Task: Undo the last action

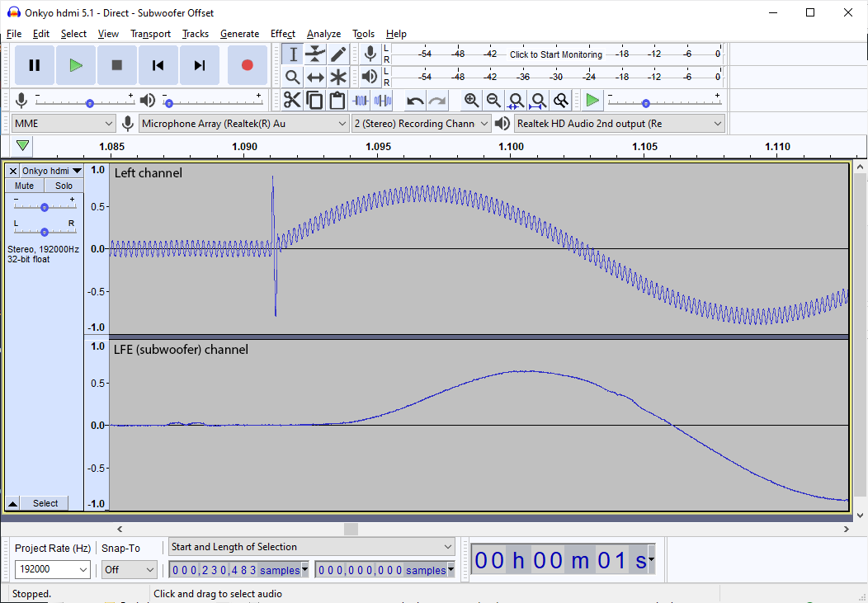Action: 415,100
